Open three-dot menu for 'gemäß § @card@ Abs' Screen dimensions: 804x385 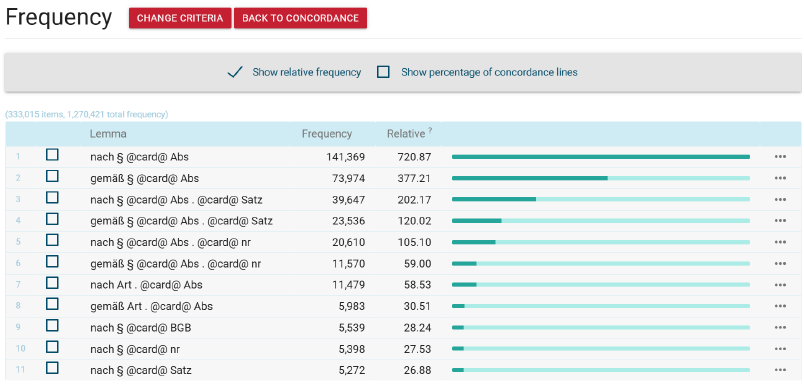(780, 178)
